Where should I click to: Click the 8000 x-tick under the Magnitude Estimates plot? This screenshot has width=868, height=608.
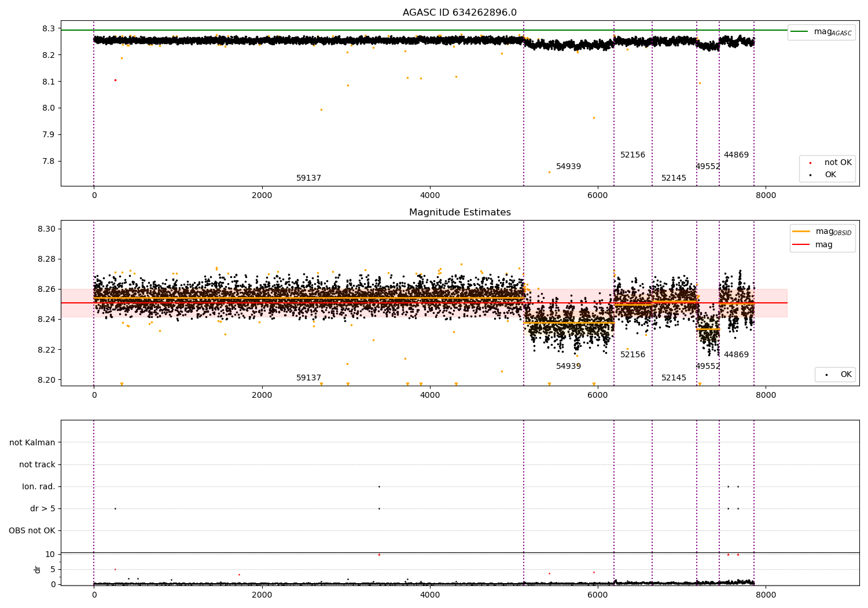pos(766,395)
